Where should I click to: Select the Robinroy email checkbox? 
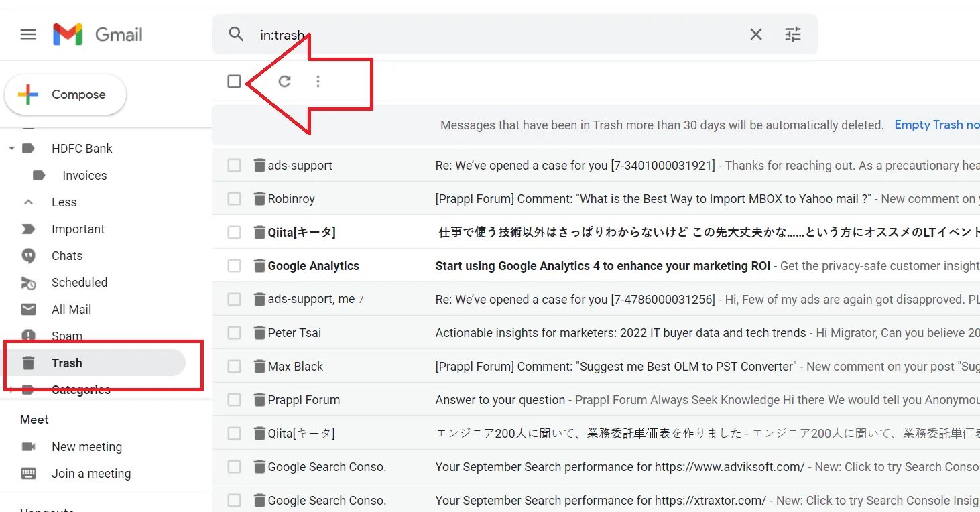pyautogui.click(x=234, y=199)
